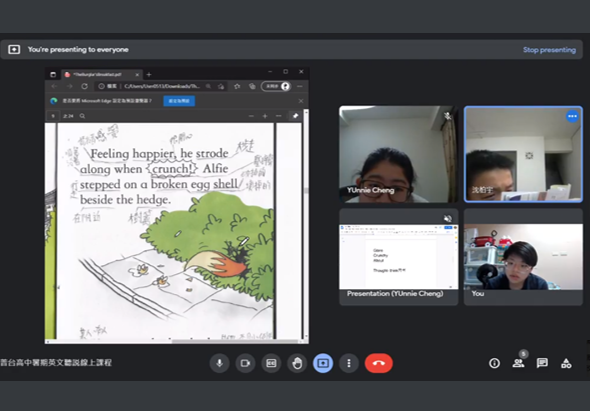Select YUnnie Cheng's video tile
The width and height of the screenshot is (590, 411).
pyautogui.click(x=398, y=154)
